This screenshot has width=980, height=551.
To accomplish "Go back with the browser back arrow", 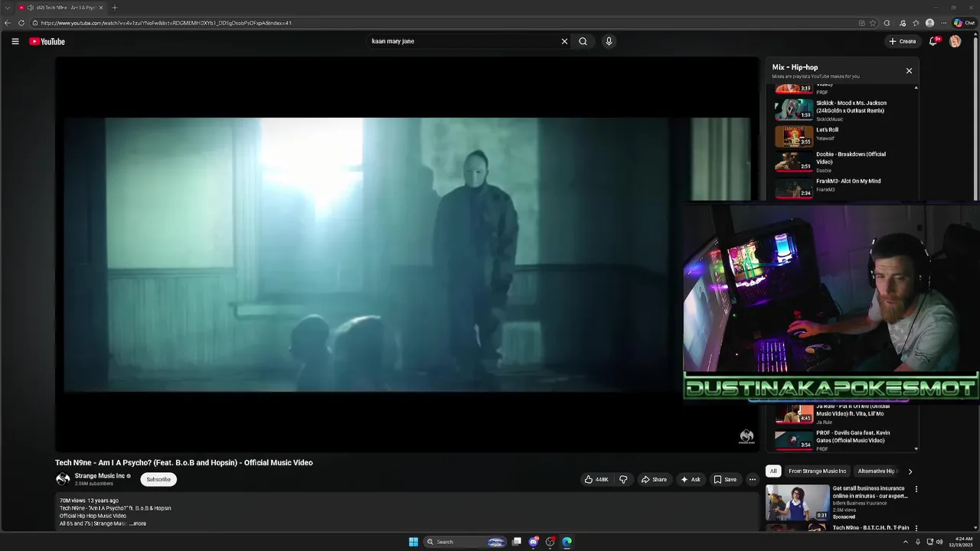I will point(8,23).
